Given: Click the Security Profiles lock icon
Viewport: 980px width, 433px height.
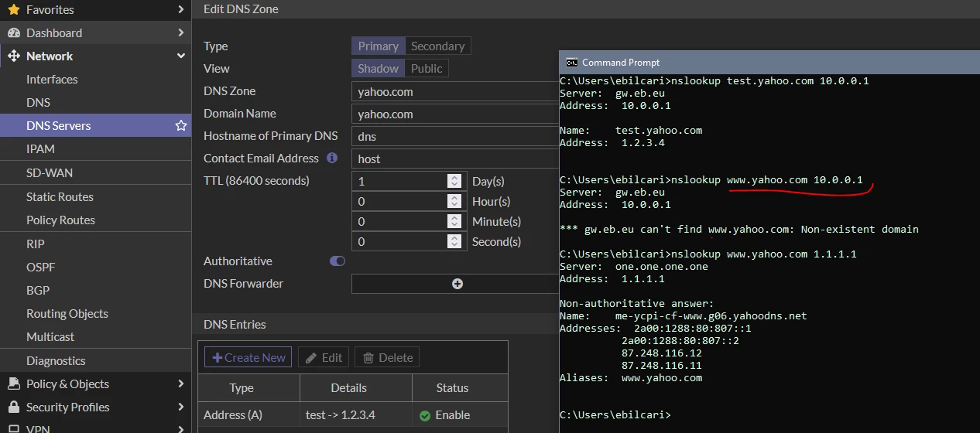Looking at the screenshot, I should click(13, 407).
